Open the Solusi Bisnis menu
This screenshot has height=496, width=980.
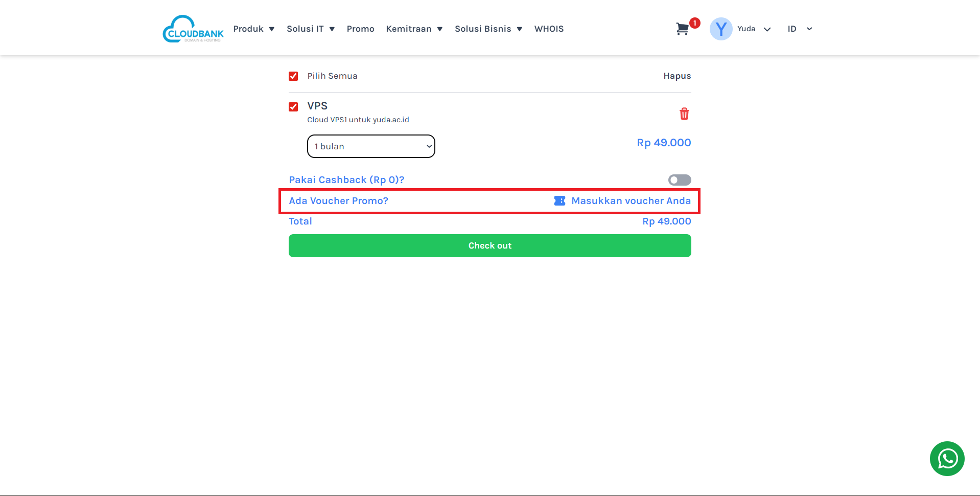pyautogui.click(x=488, y=29)
